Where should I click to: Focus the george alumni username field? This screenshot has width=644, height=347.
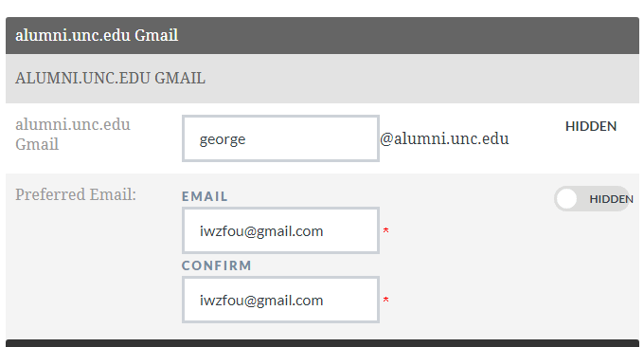(280, 138)
